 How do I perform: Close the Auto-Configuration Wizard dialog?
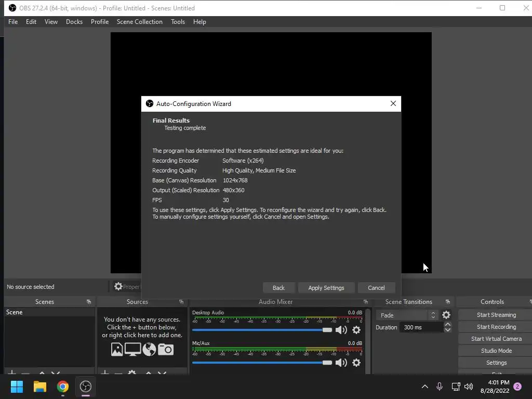pos(393,103)
